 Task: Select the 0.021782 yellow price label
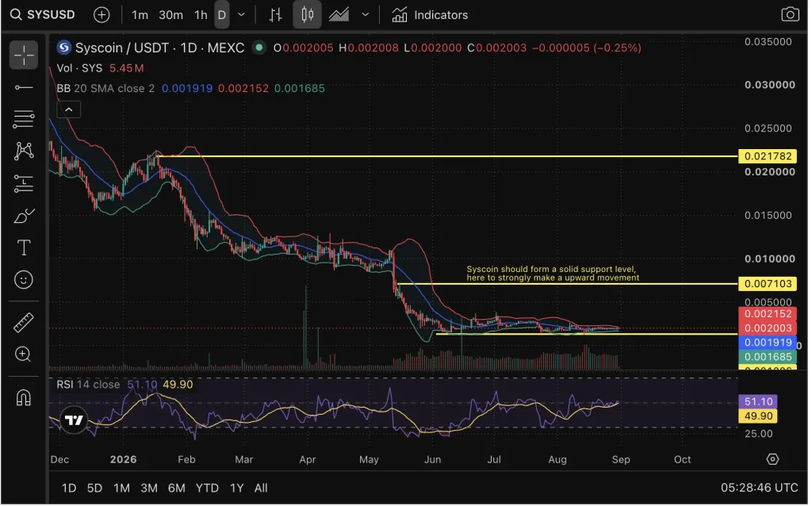pyautogui.click(x=768, y=156)
